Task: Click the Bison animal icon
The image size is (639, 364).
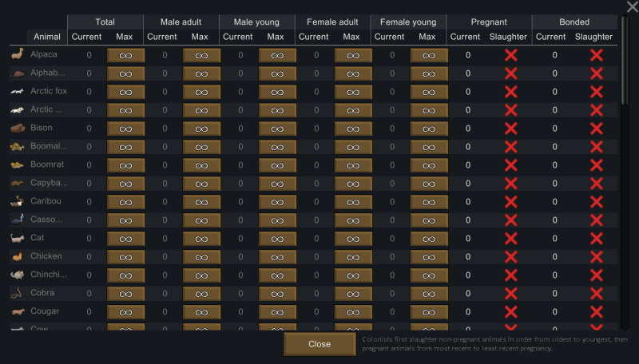Action: point(17,129)
